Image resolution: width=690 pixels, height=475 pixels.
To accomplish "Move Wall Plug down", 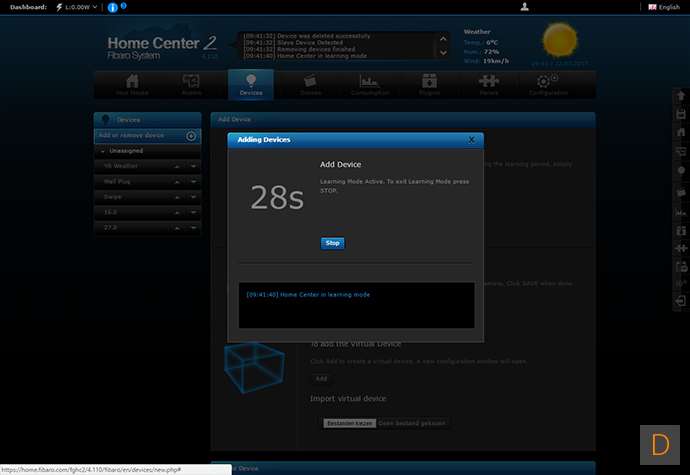I will (x=193, y=182).
